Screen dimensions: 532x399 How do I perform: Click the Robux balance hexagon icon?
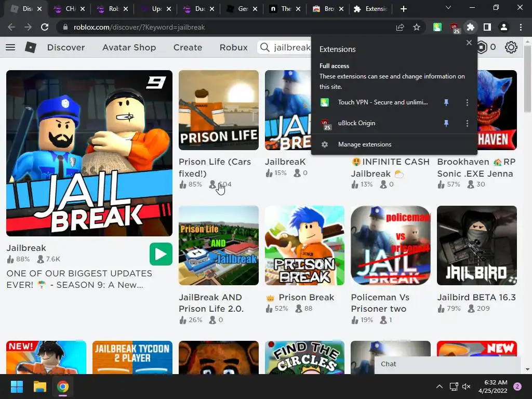pos(482,47)
